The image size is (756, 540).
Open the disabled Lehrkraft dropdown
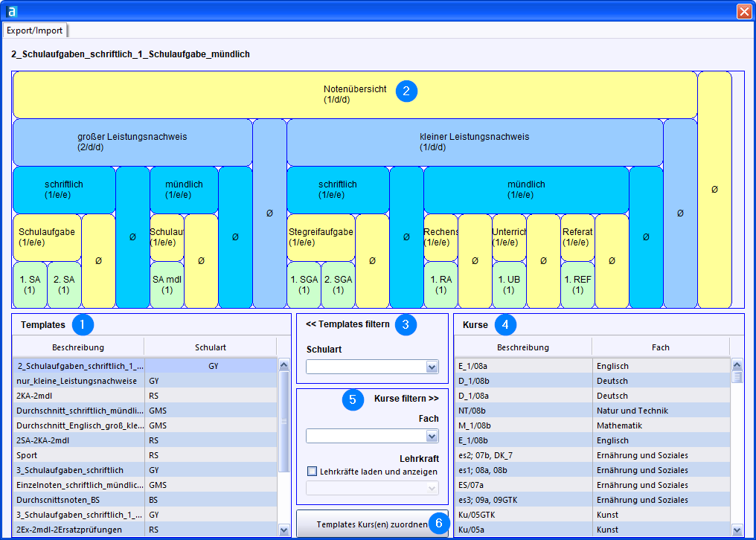(432, 488)
